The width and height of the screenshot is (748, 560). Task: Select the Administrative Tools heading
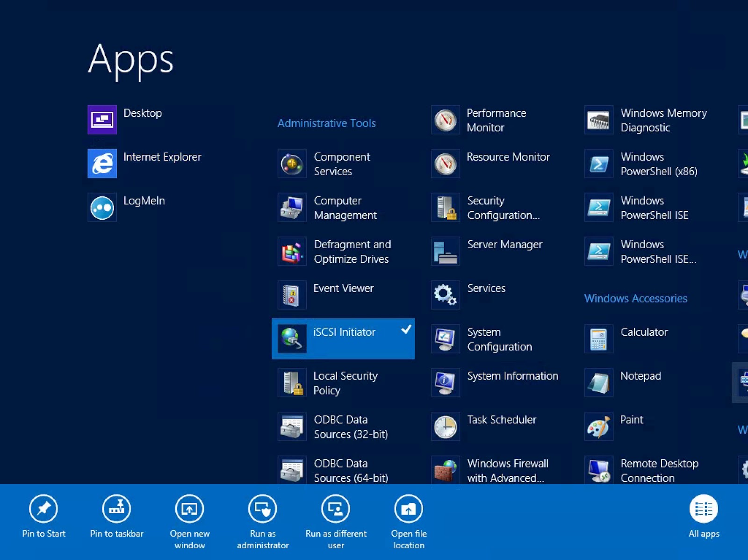tap(326, 123)
